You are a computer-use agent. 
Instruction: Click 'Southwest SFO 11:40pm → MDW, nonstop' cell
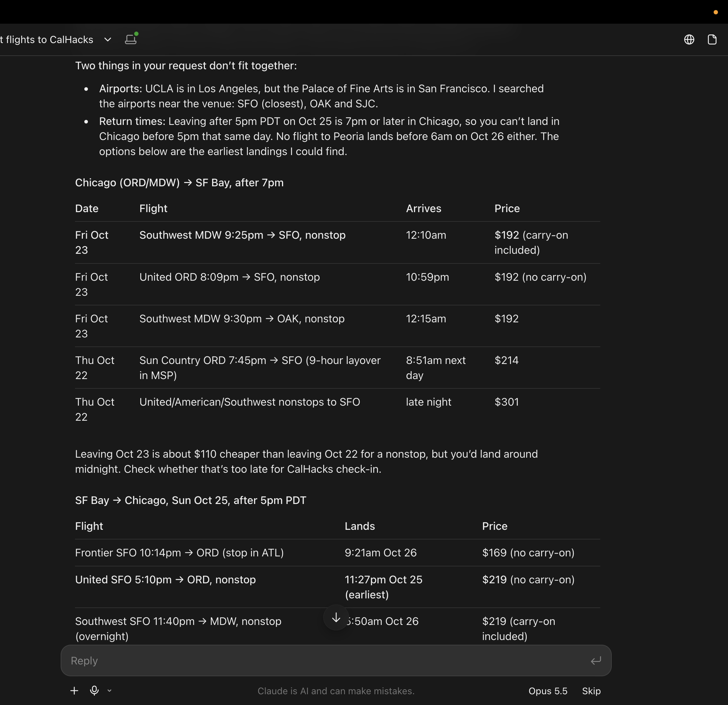[178, 629]
